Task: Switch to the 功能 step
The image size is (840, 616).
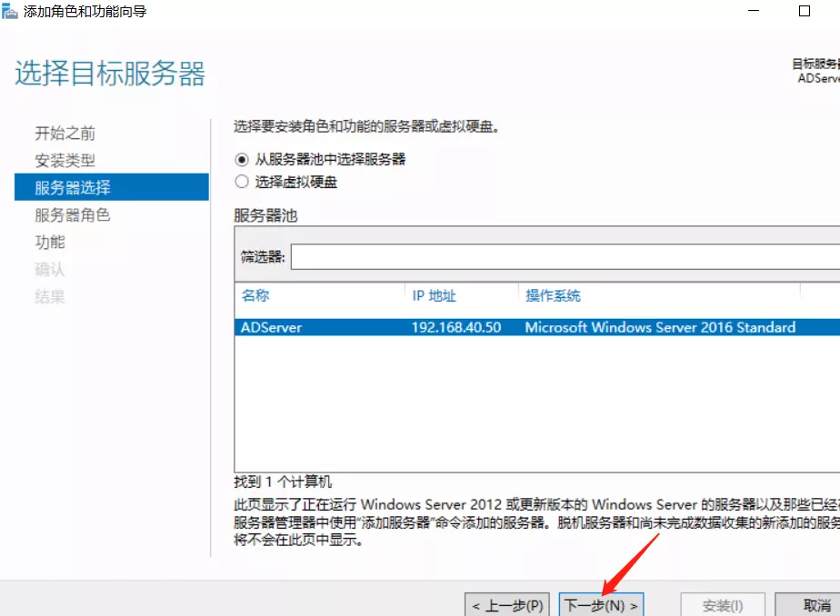Action: click(x=50, y=243)
